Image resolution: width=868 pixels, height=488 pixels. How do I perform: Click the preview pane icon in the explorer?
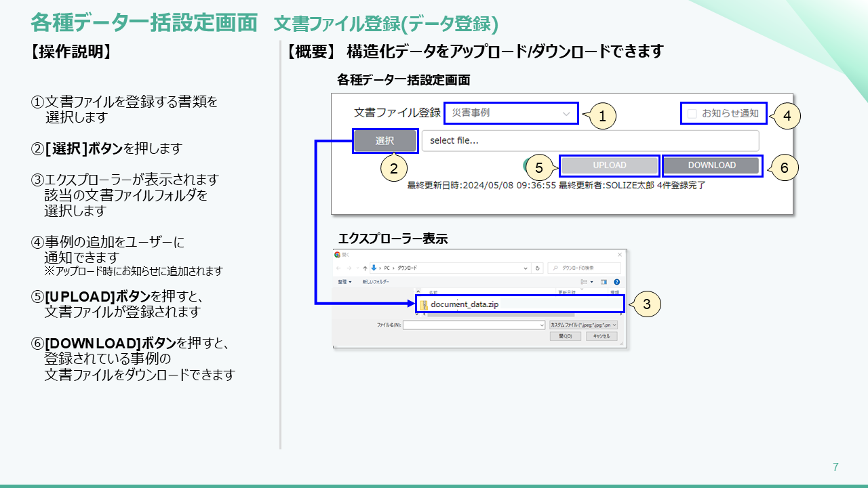pos(604,281)
